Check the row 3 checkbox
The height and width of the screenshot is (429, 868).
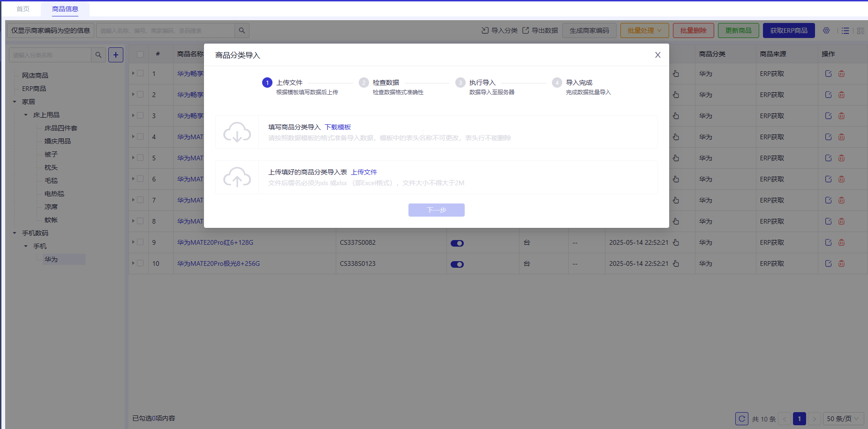[140, 116]
